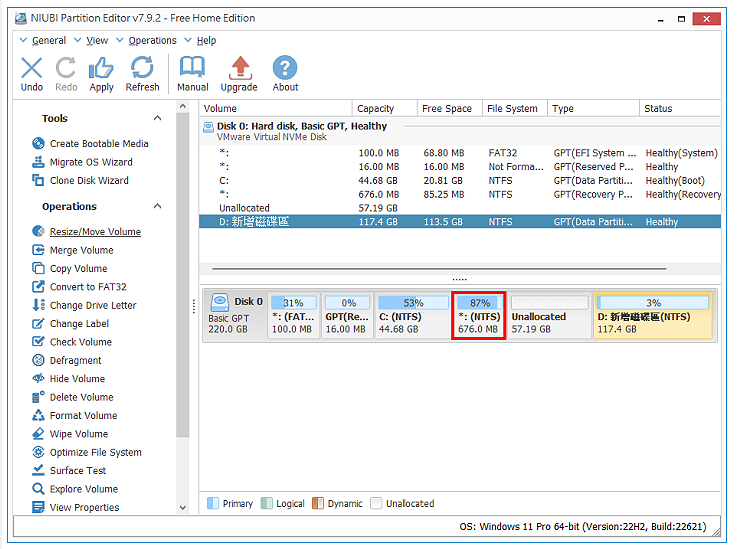Viewport: 737px width, 549px height.
Task: Select the Unallocated 57.19 GB list row
Action: (460, 208)
